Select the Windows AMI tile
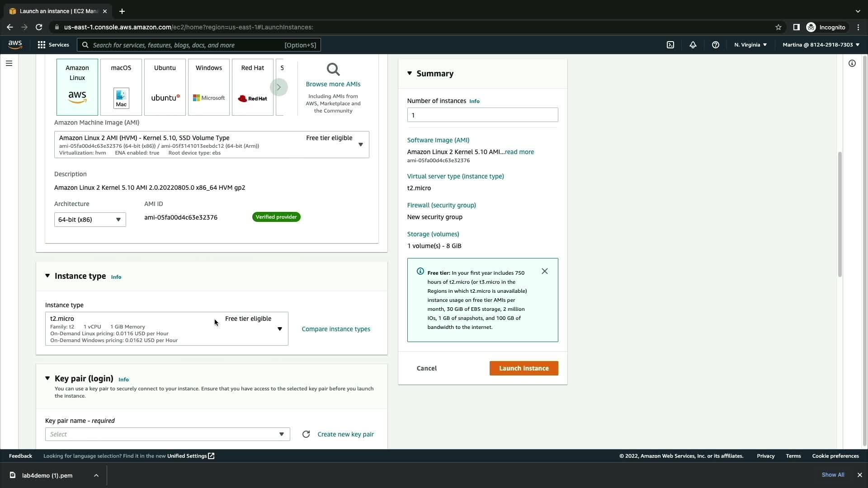Viewport: 868px width, 488px height. (x=209, y=87)
